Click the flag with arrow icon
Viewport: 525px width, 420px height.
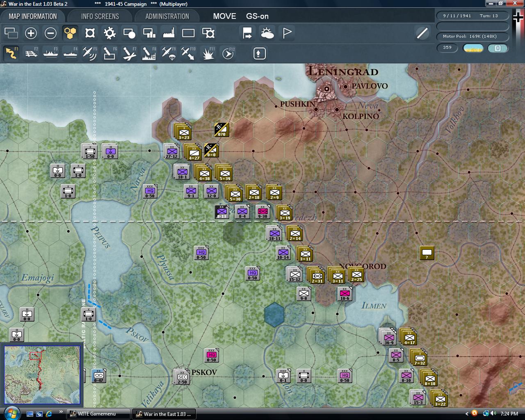click(247, 33)
